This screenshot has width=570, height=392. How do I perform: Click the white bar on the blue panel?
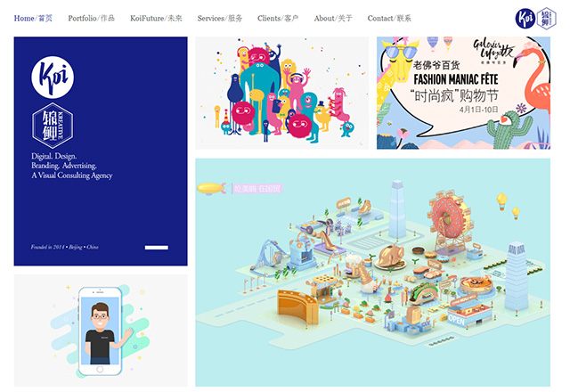(156, 247)
